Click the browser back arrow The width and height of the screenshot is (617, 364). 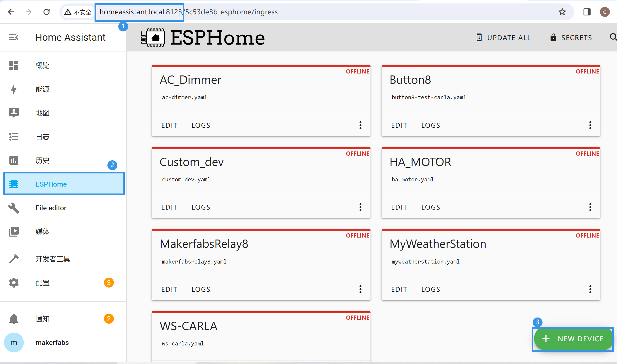tap(11, 12)
